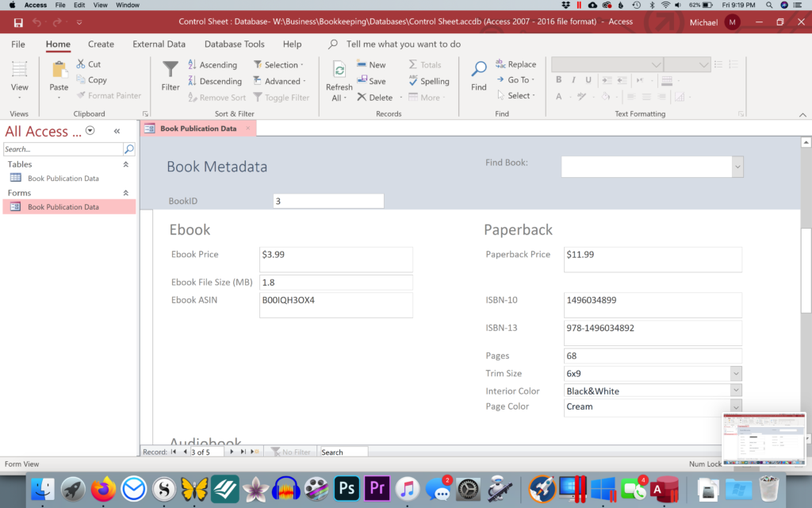Go to the last record
This screenshot has width=812, height=508.
(x=243, y=452)
